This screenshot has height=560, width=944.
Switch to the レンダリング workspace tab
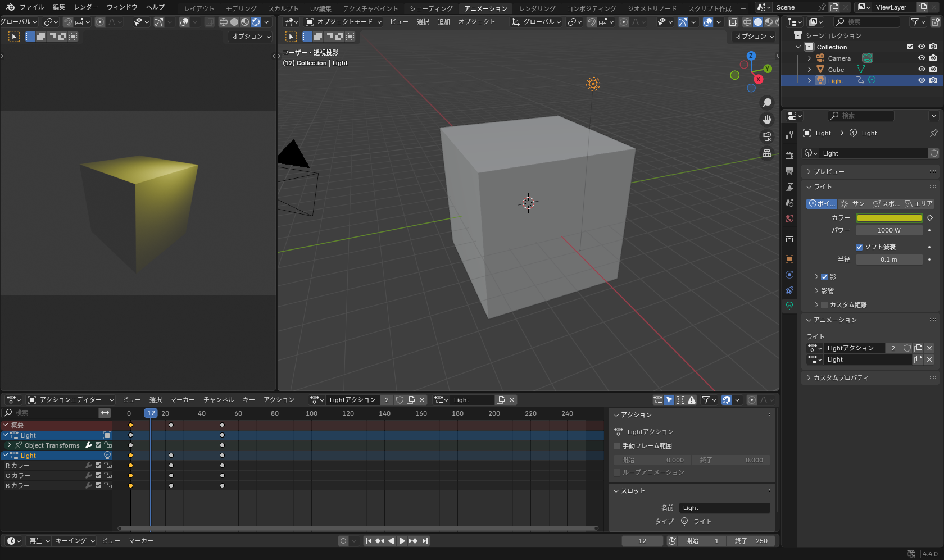(538, 8)
